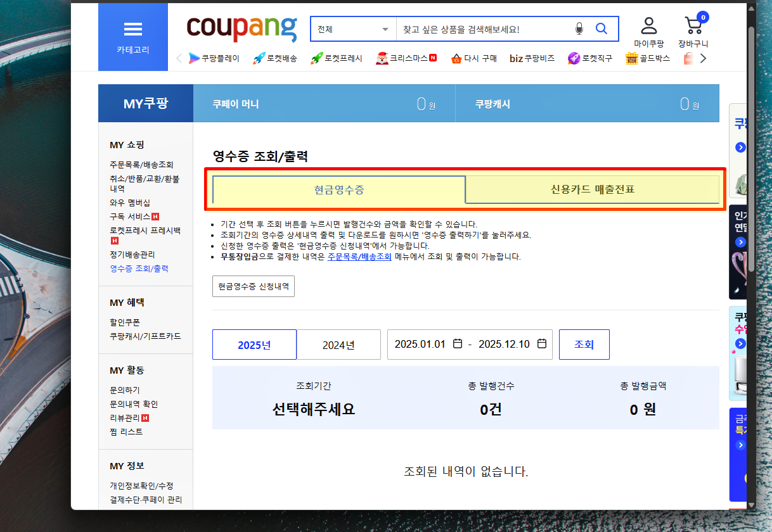This screenshot has width=772, height=532.
Task: Open sidebar 개인정보확인/수정
Action: [141, 486]
